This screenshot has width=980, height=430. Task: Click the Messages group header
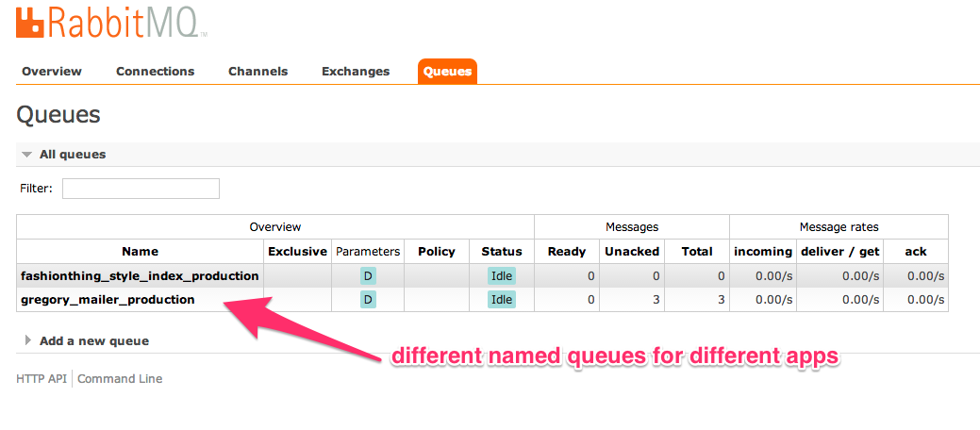click(x=632, y=227)
